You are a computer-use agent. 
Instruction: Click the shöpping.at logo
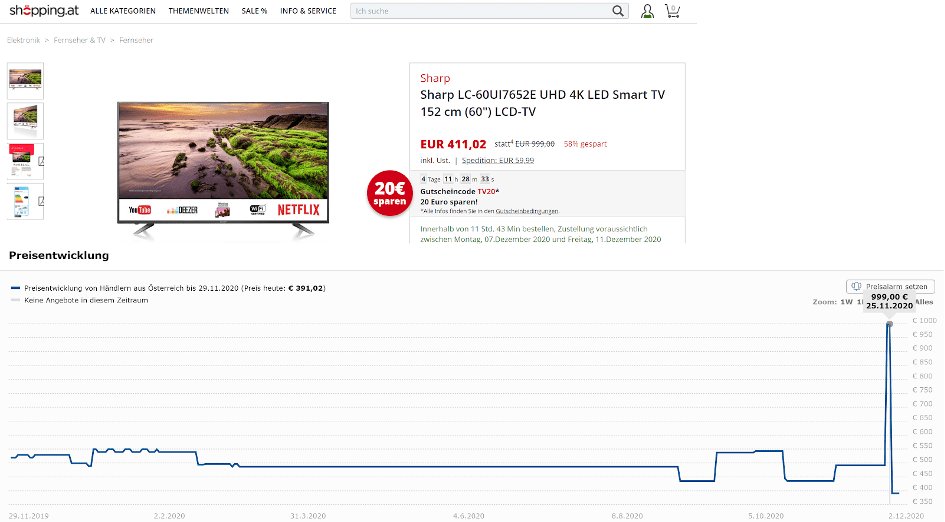(44, 10)
